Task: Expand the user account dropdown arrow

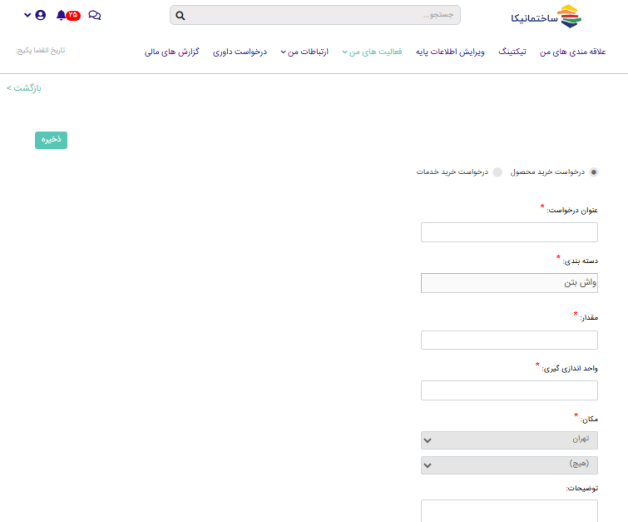Action: pyautogui.click(x=27, y=15)
